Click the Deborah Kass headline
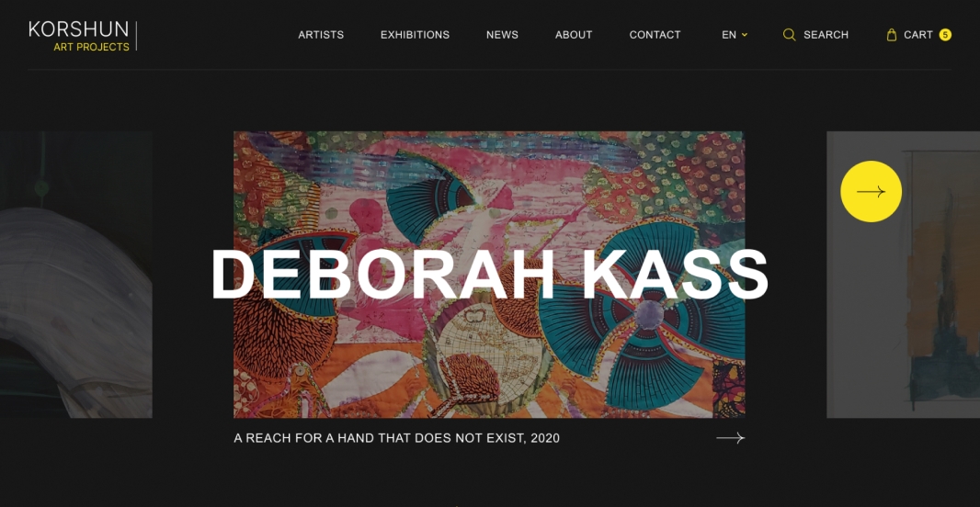Image resolution: width=980 pixels, height=507 pixels. click(x=489, y=274)
